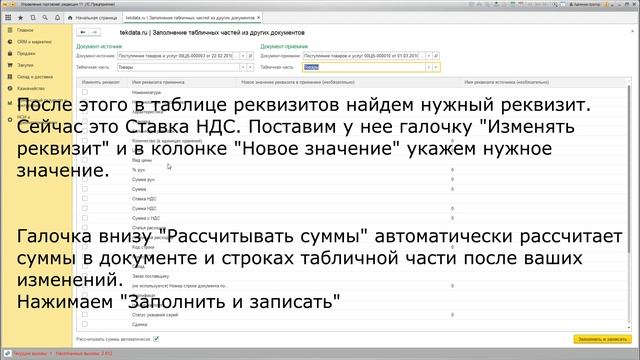
Task: Click the Продажи section icon
Action: click(x=10, y=53)
